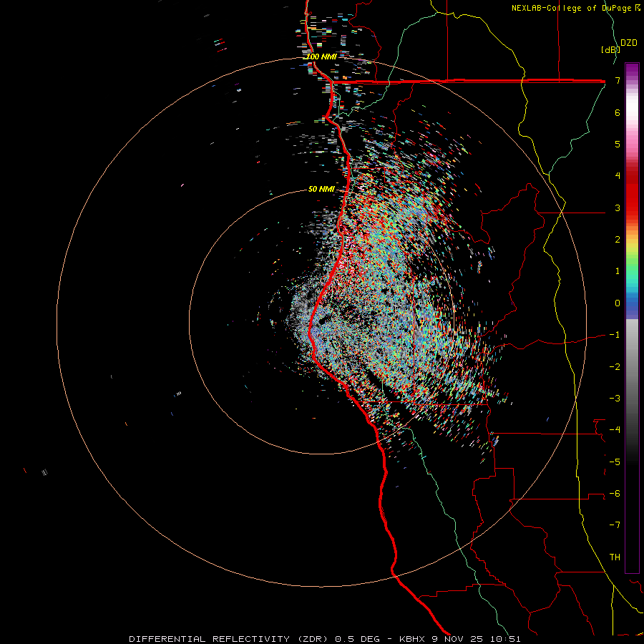Click the positive 5 dB scale value
The image size is (644, 644).
coord(618,144)
